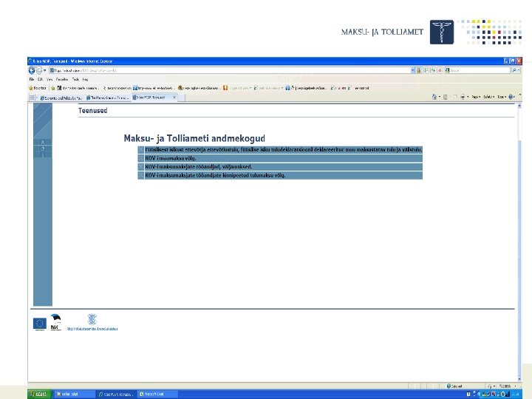Click the blue Help question icon

point(511,97)
